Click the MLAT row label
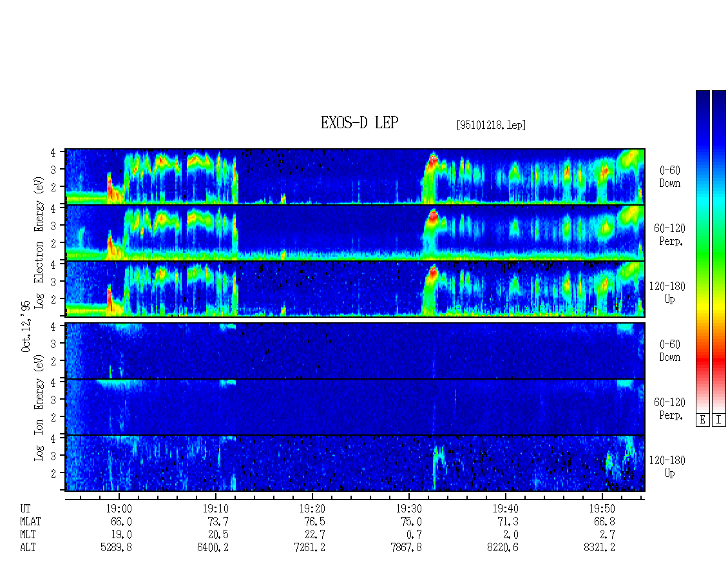The height and width of the screenshot is (564, 728). click(30, 521)
